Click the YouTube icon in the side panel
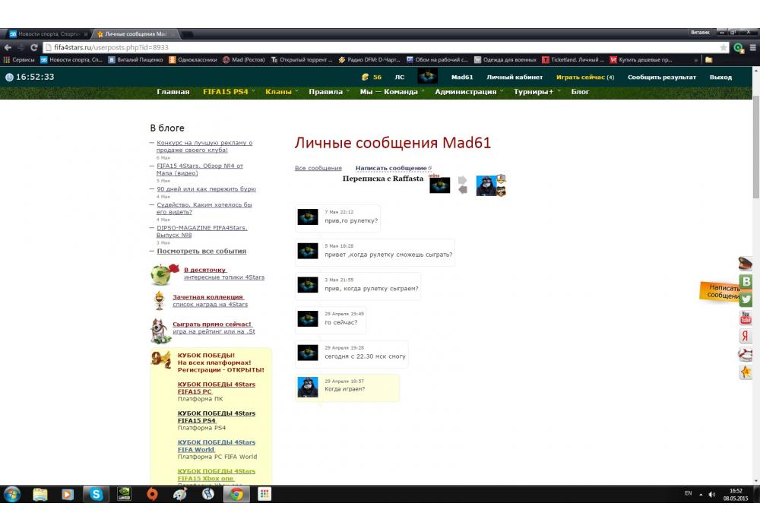The image size is (760, 532). pyautogui.click(x=746, y=318)
